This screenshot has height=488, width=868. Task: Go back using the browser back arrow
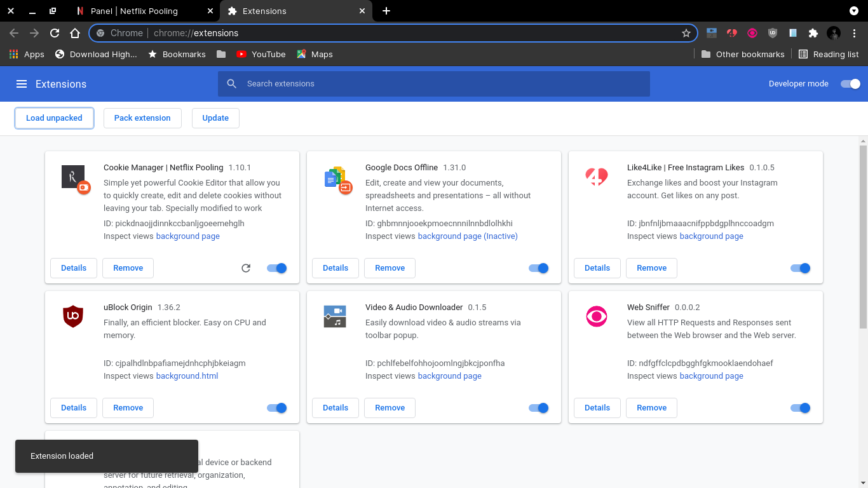(14, 33)
